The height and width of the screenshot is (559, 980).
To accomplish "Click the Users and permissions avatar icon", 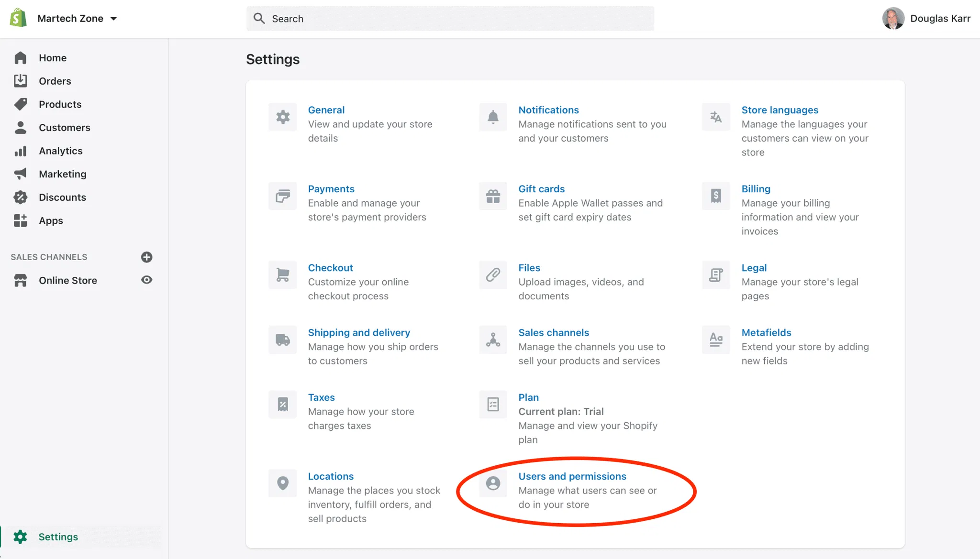I will (x=493, y=483).
